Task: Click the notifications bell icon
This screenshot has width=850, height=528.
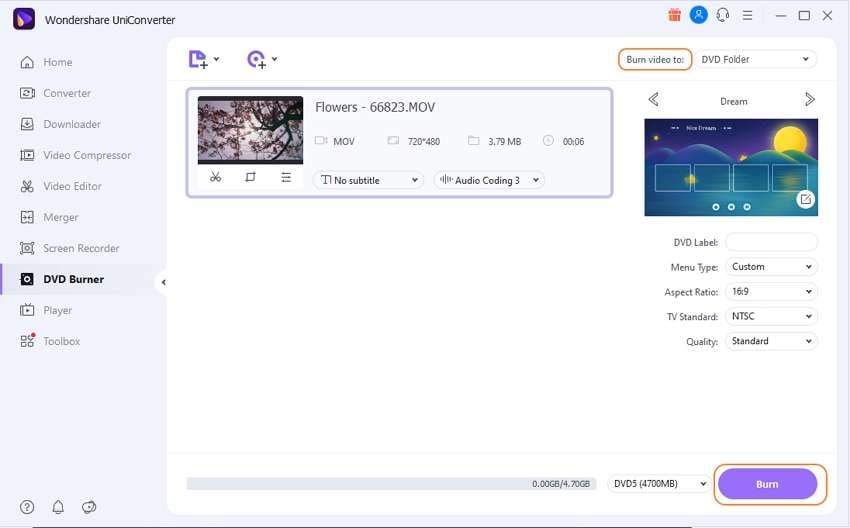Action: pyautogui.click(x=58, y=507)
